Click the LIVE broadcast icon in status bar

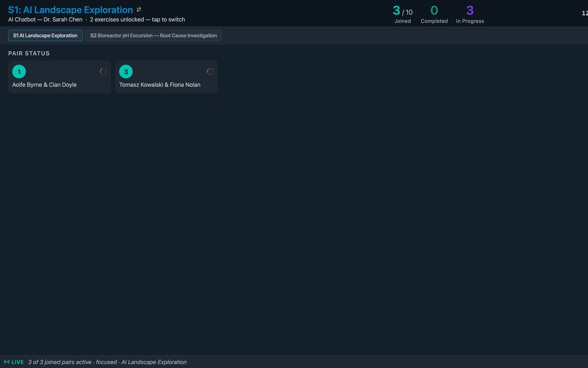click(7, 362)
